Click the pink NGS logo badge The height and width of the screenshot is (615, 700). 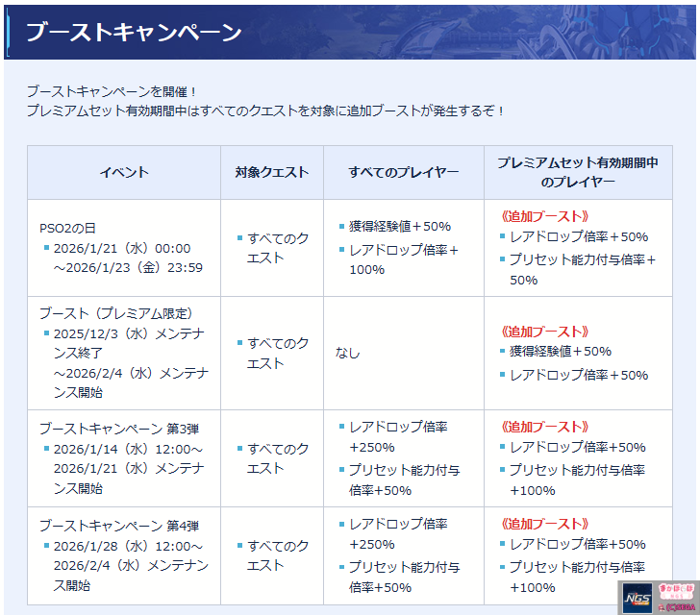tap(675, 591)
